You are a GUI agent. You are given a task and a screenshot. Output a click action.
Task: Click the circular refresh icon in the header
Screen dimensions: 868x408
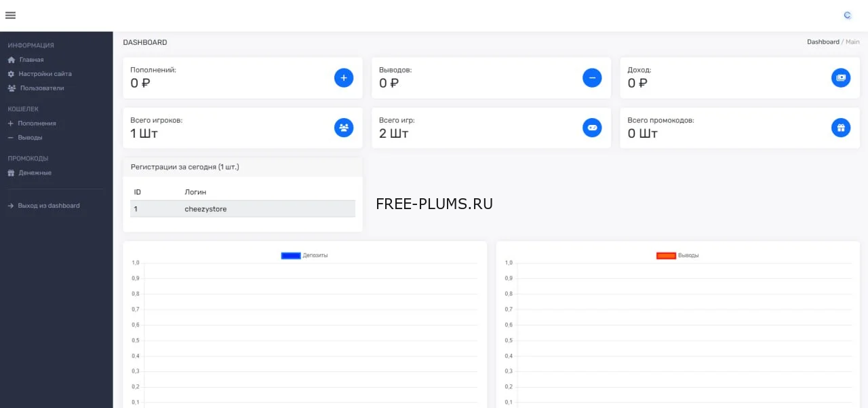(847, 15)
